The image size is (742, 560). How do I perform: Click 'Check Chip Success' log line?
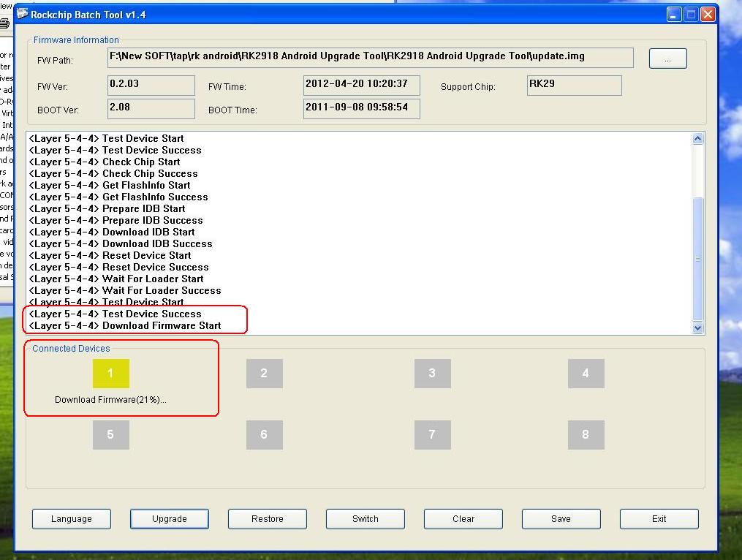coord(113,174)
